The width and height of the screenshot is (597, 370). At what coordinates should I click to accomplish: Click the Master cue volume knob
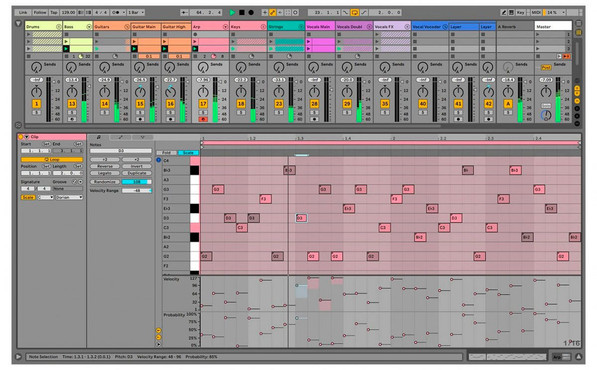click(x=546, y=115)
